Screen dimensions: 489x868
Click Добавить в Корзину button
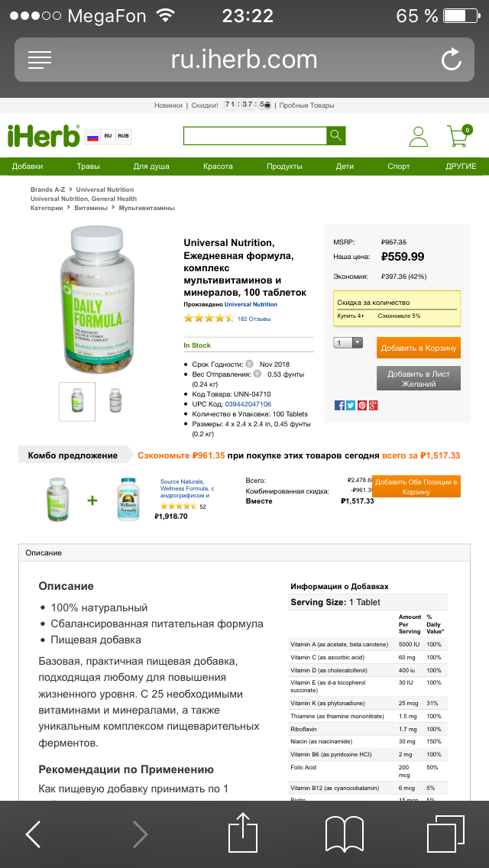pos(419,348)
